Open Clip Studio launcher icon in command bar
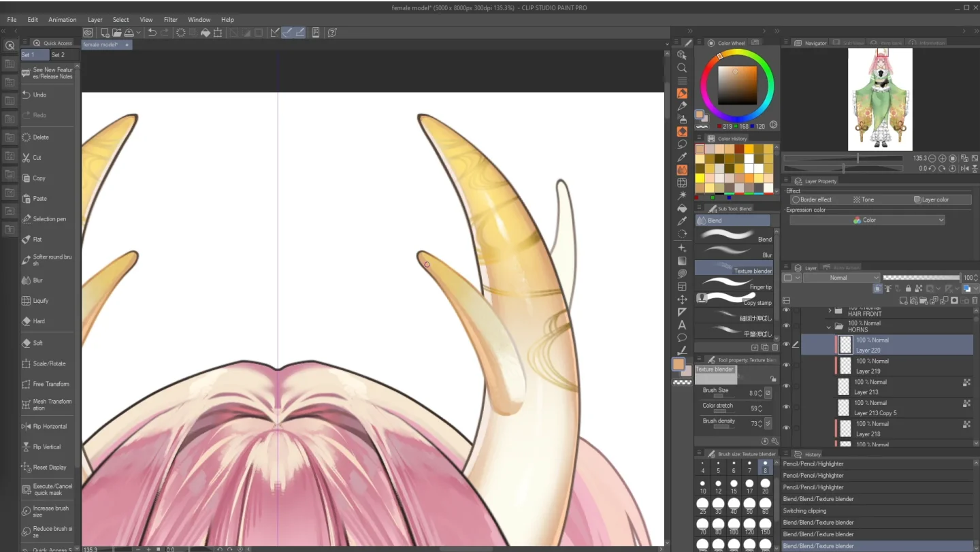The width and height of the screenshot is (980, 552). pos(88,32)
